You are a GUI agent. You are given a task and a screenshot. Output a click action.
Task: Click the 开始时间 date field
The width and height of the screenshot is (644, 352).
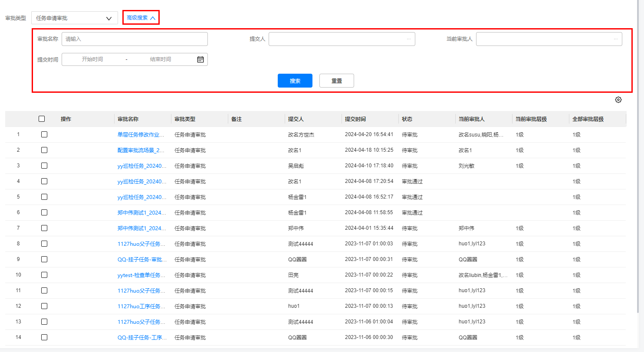[92, 59]
